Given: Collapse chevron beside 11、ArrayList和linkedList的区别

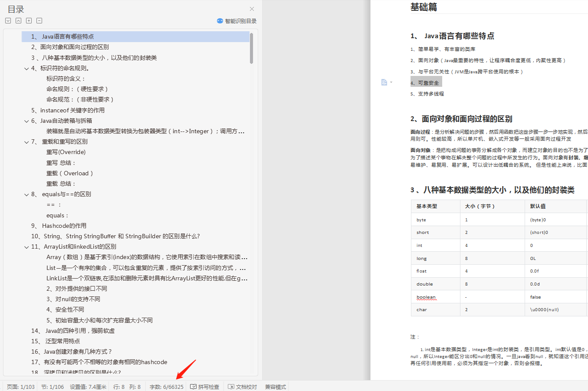Looking at the screenshot, I should click(26, 247).
